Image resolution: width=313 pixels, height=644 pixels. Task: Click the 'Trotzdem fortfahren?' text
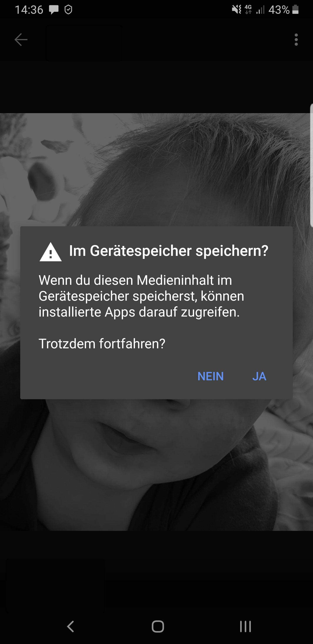(102, 344)
